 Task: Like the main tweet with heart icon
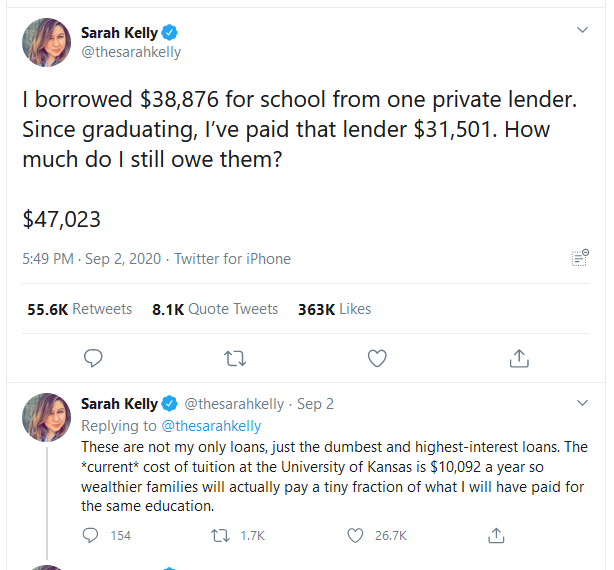tap(377, 358)
